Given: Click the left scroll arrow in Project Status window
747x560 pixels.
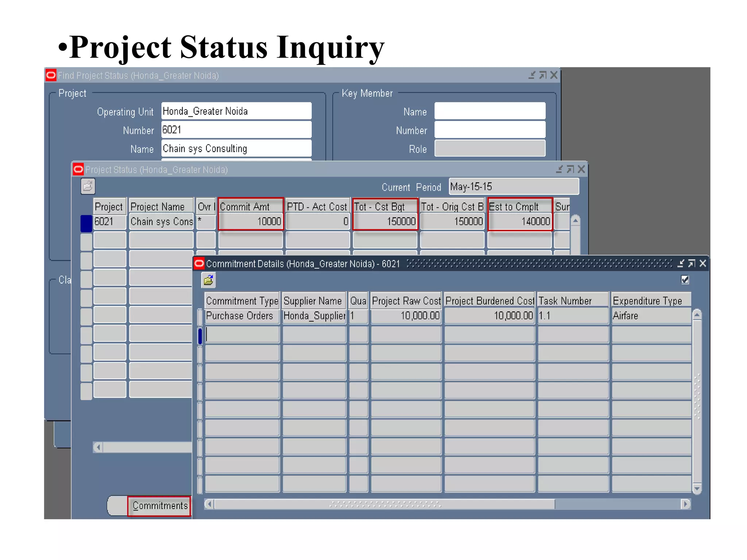Looking at the screenshot, I should point(98,447).
